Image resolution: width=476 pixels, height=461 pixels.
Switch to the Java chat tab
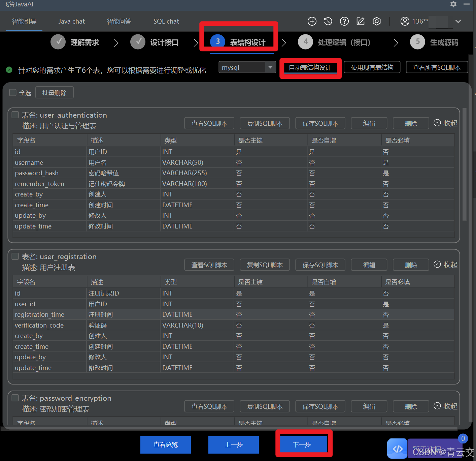tap(72, 22)
